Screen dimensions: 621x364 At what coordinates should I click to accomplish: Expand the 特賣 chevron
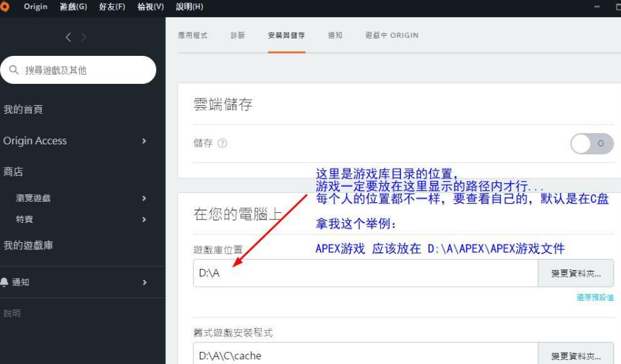tap(144, 220)
